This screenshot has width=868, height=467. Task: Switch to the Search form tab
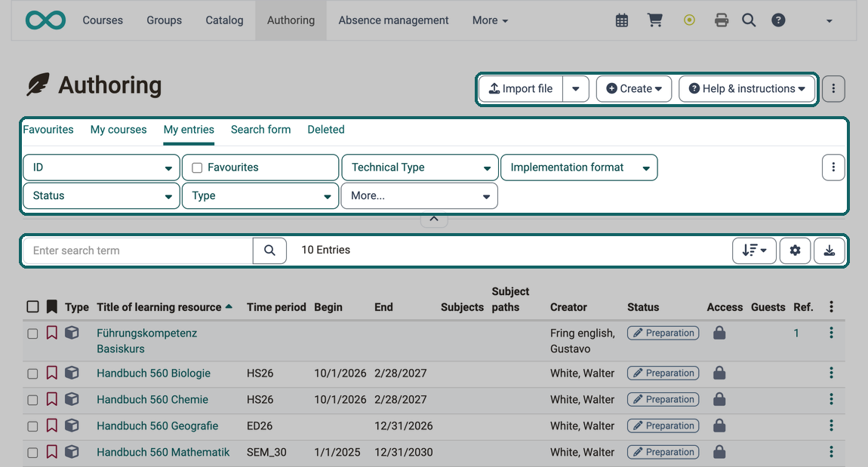(260, 130)
